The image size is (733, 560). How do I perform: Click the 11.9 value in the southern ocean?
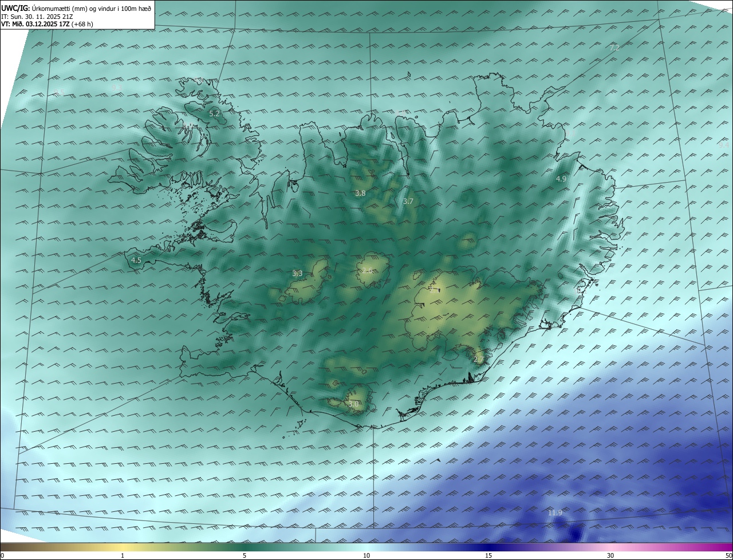555,513
